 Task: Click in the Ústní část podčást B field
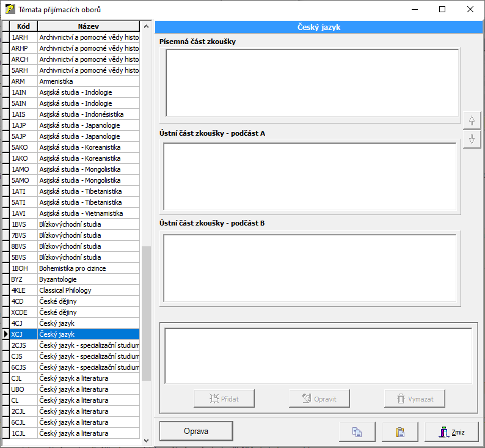point(309,267)
